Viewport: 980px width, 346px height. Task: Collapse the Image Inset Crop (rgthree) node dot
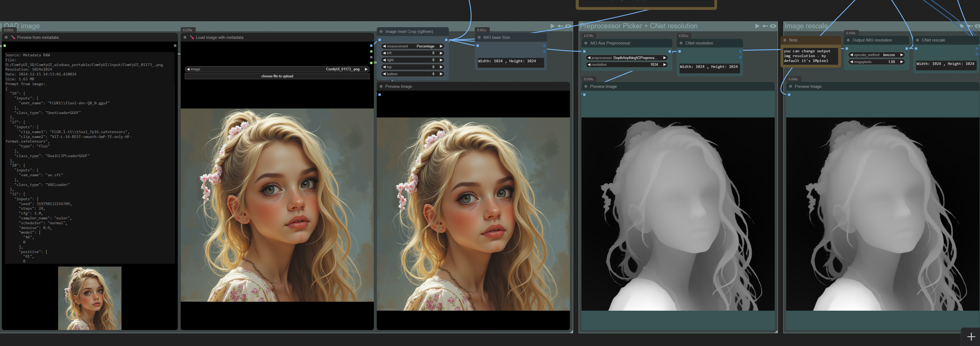[x=381, y=32]
